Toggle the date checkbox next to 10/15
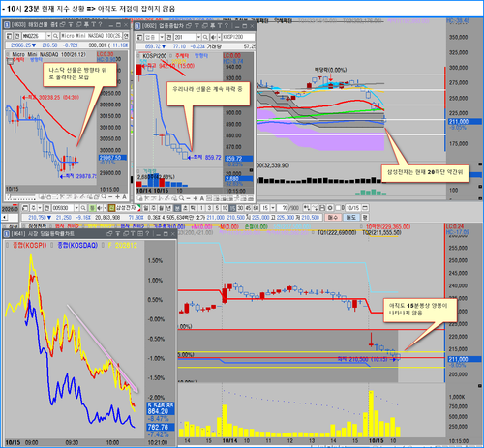Image resolution: width=484 pixels, height=448 pixels. tap(338, 208)
